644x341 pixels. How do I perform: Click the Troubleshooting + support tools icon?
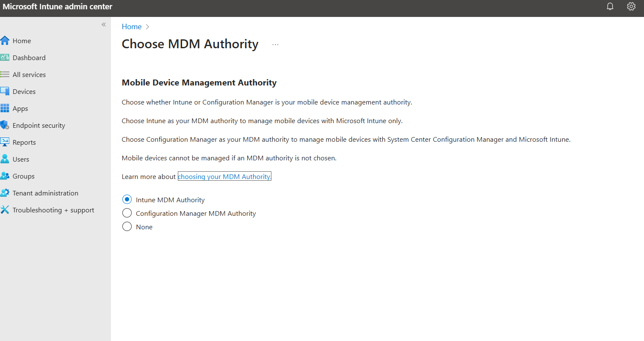(5, 210)
